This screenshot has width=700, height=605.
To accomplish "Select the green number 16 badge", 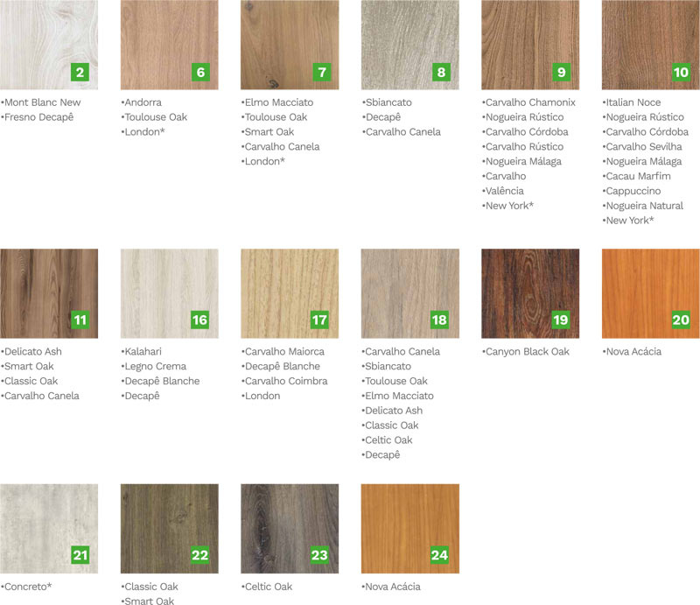I will point(199,320).
